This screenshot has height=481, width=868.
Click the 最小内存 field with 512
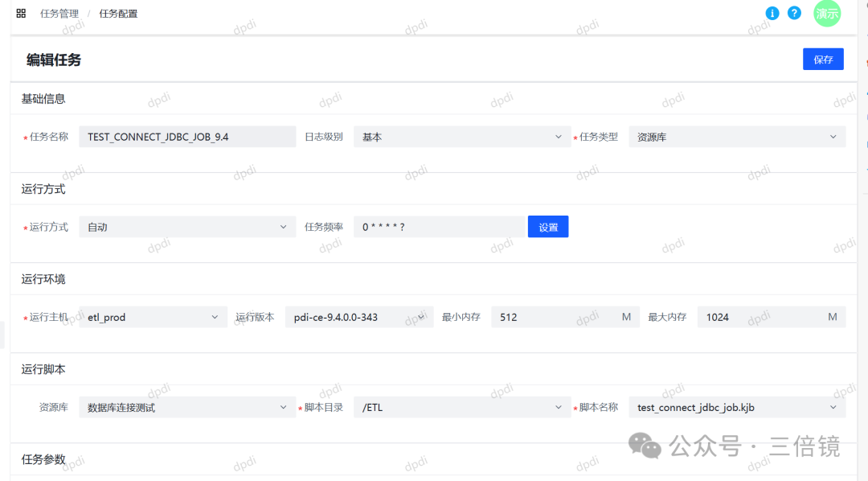click(565, 317)
